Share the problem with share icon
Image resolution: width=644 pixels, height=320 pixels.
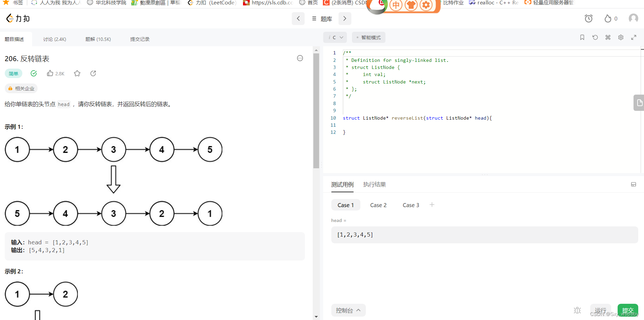93,73
